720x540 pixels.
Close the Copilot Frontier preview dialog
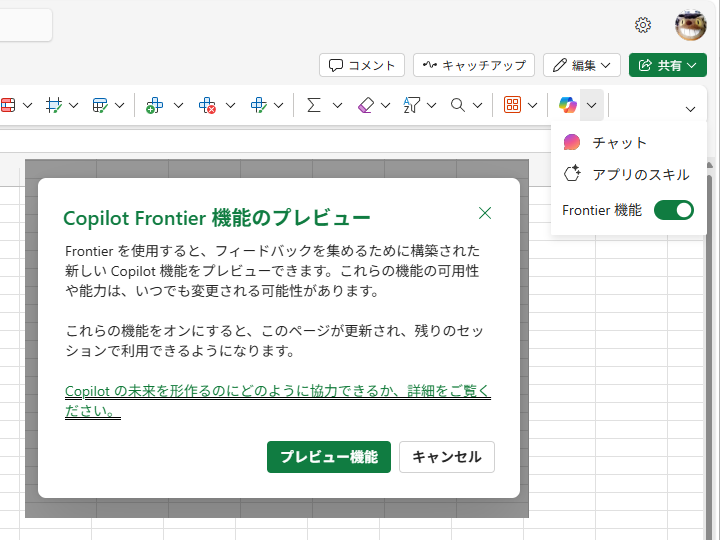click(x=485, y=213)
